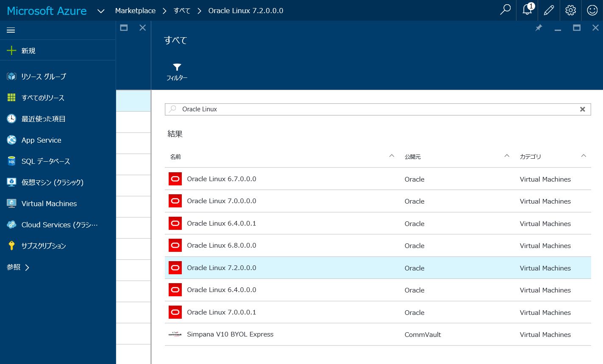Open Marketplace from the breadcrumb
The image size is (603, 364).
pos(135,10)
